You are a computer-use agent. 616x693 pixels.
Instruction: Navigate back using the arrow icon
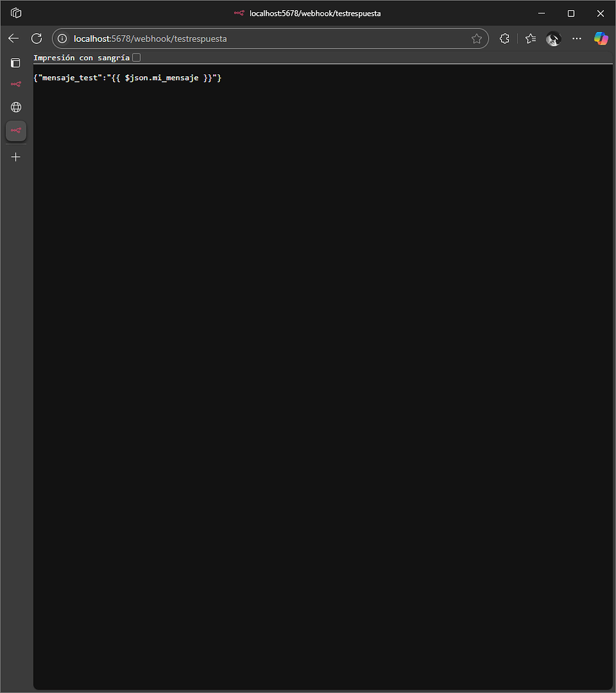(14, 39)
